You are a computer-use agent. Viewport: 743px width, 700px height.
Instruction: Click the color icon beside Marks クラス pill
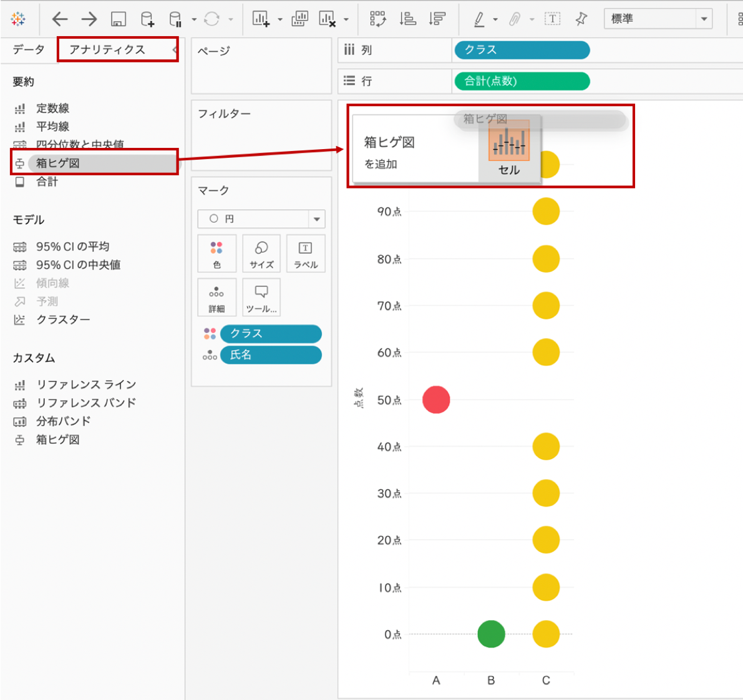click(x=210, y=334)
